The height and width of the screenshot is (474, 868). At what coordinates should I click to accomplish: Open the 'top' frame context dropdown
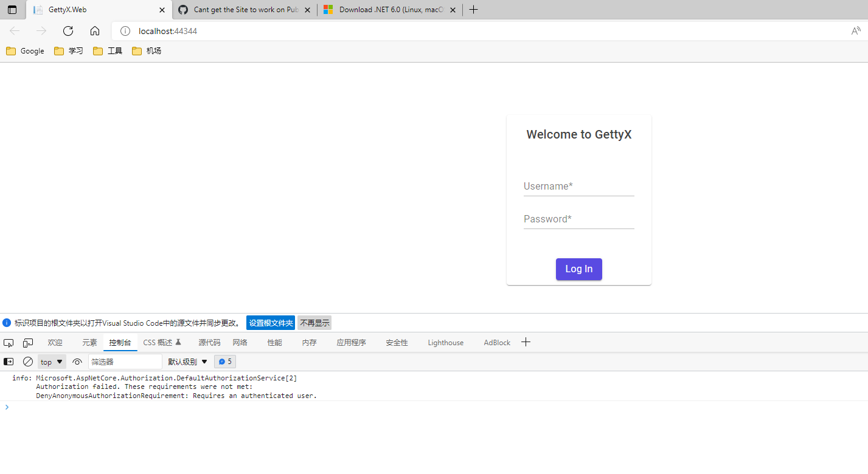pyautogui.click(x=51, y=362)
